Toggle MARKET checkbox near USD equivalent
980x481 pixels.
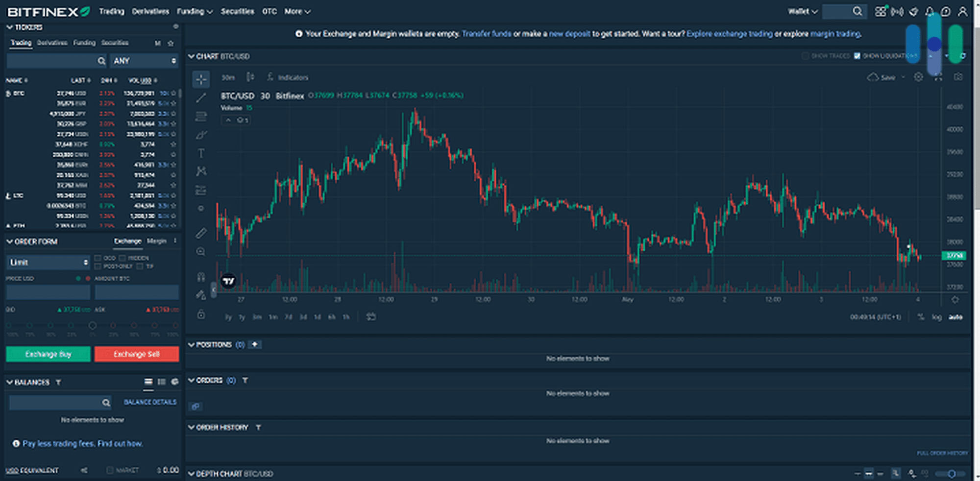tap(110, 470)
